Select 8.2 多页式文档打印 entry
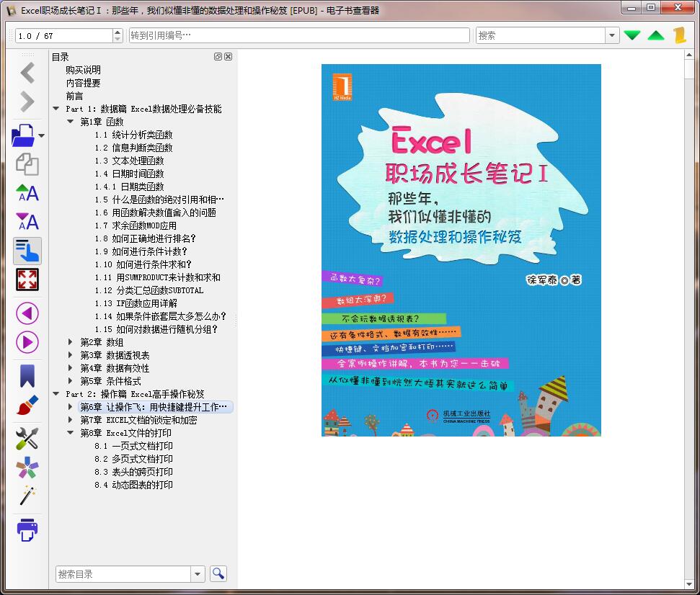 point(133,459)
